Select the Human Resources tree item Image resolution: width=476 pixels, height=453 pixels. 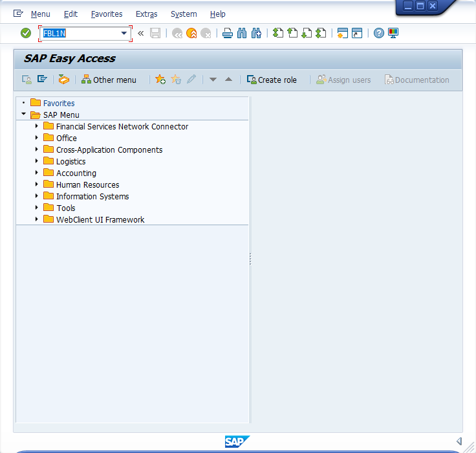[x=87, y=184]
